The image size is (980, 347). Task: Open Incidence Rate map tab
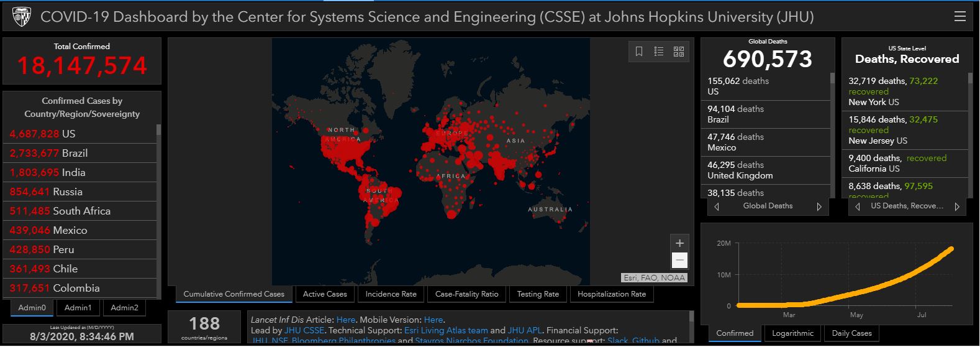click(391, 294)
